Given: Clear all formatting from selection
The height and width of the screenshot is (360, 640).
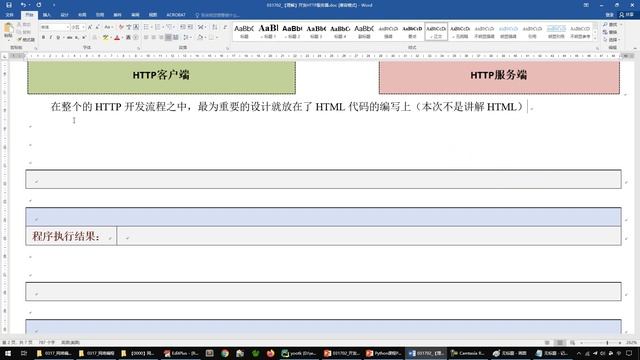Looking at the screenshot, I should [x=121, y=27].
